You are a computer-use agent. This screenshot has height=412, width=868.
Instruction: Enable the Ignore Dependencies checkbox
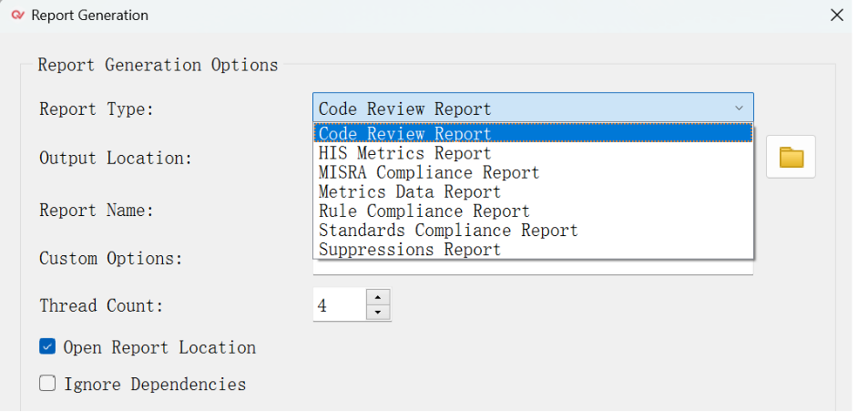[x=47, y=384]
